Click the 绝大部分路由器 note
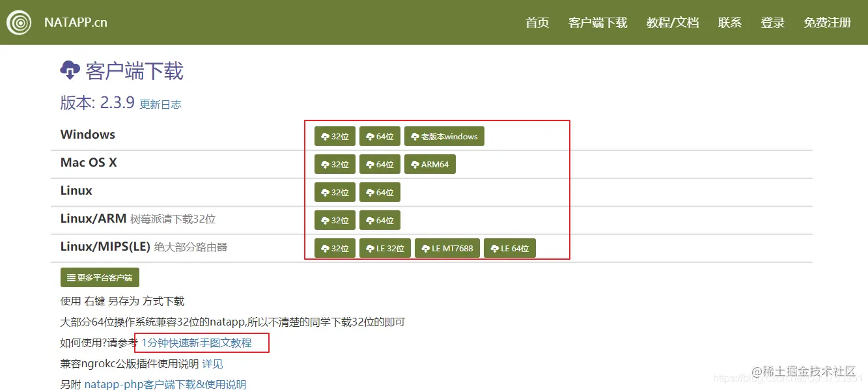This screenshot has height=390, width=868. [x=191, y=247]
